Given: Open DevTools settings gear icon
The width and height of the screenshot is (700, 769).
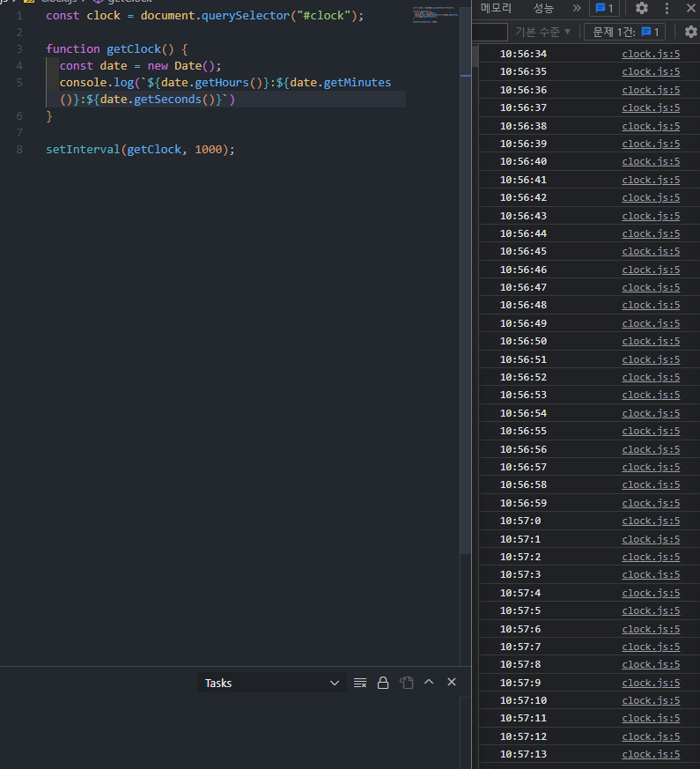Looking at the screenshot, I should [642, 8].
